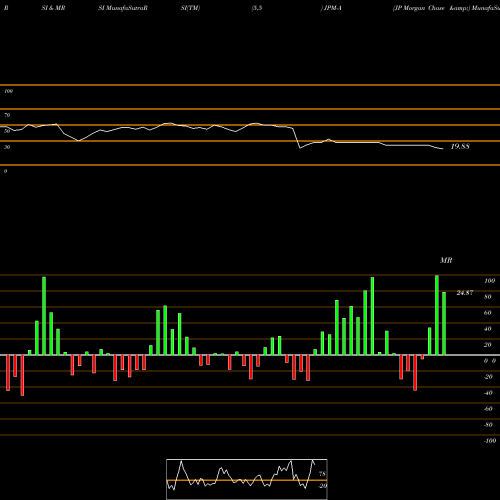Click the '(5,5' parameter text in header
The height and width of the screenshot is (500, 500).
(x=257, y=8)
